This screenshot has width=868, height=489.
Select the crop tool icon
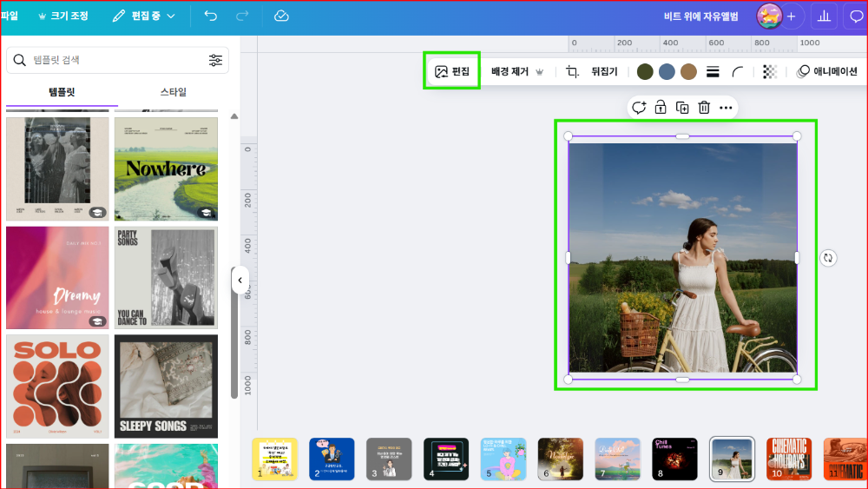(x=572, y=71)
